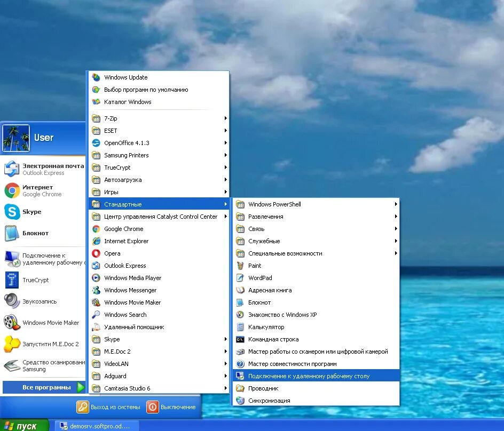Viewport: 504px width, 431px height.
Task: Expand the Автозагрузка submenu arrow
Action: (226, 180)
